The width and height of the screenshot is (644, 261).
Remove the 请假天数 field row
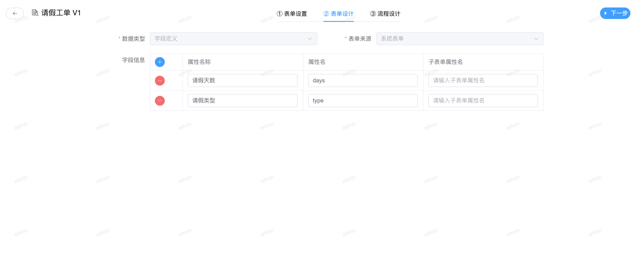click(160, 81)
